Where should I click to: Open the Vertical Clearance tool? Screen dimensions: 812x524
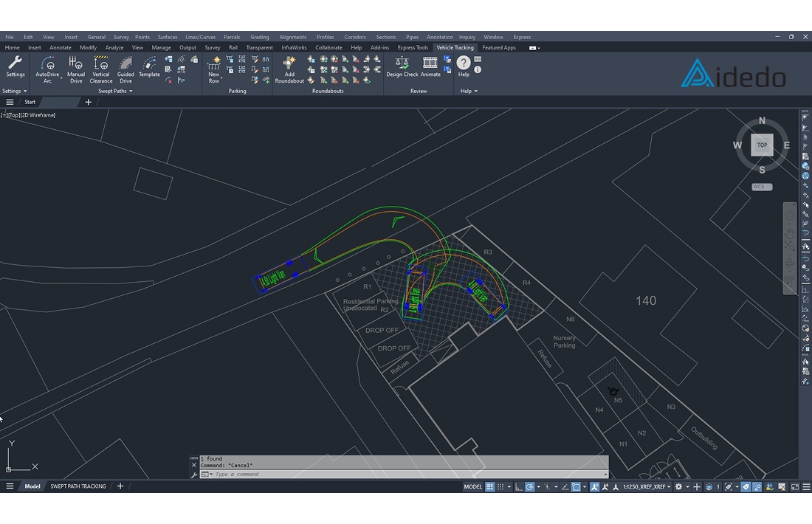point(101,69)
